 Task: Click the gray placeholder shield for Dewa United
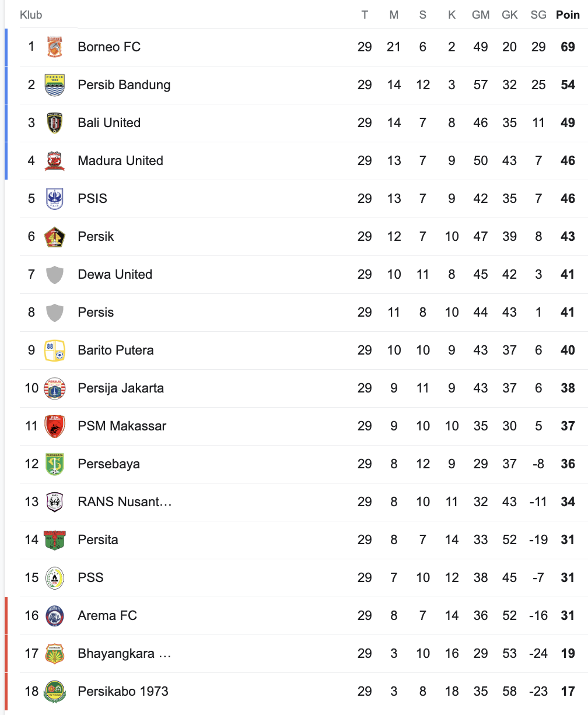coord(55,274)
